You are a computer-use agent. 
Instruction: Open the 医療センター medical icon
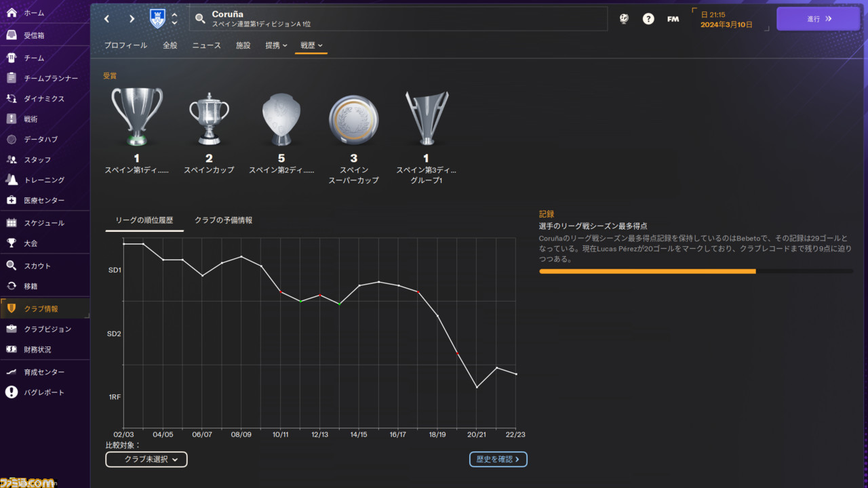coord(12,200)
